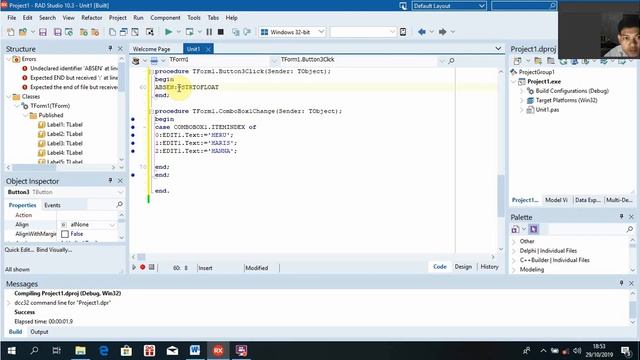Image resolution: width=640 pixels, height=360 pixels.
Task: Expand Target Platforms (Win32) node
Action: click(x=521, y=100)
